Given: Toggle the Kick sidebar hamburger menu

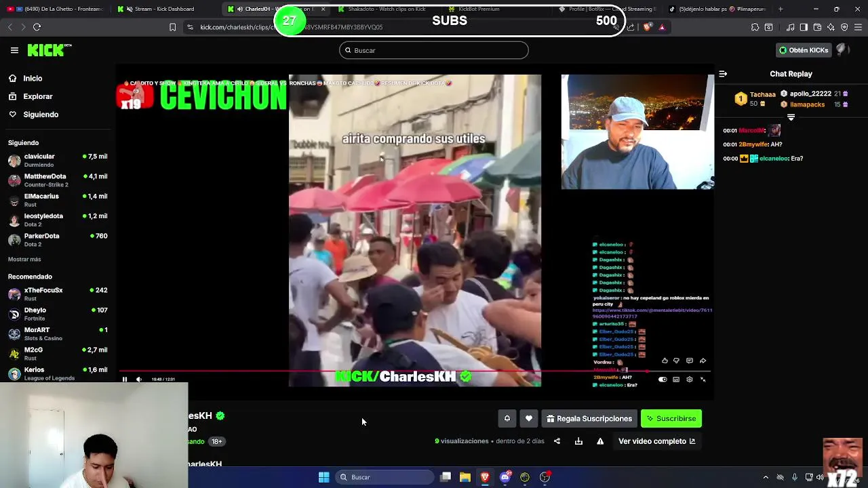Looking at the screenshot, I should point(14,50).
